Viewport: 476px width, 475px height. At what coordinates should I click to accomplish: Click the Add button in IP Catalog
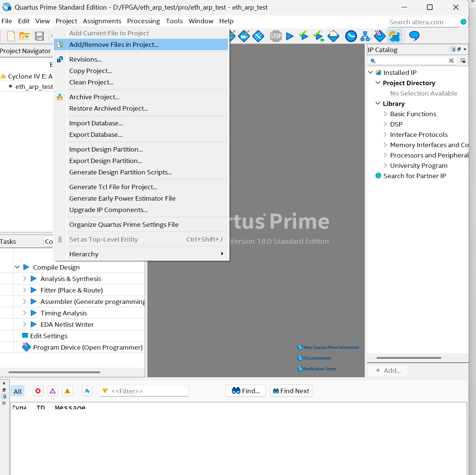pyautogui.click(x=388, y=371)
